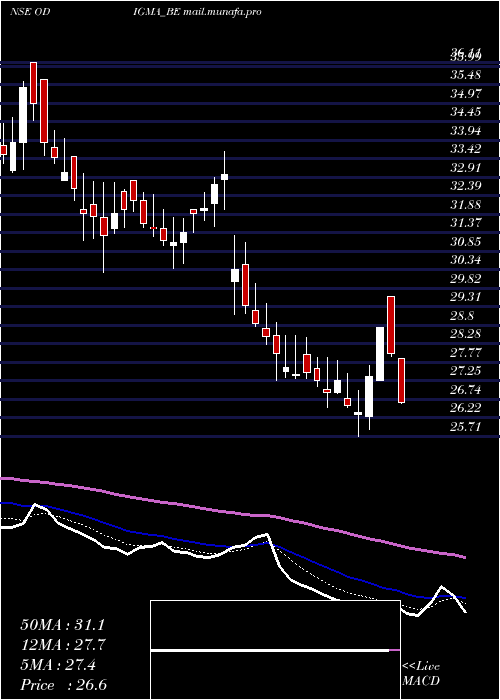Select the 32.91 price level label

[x=465, y=167]
